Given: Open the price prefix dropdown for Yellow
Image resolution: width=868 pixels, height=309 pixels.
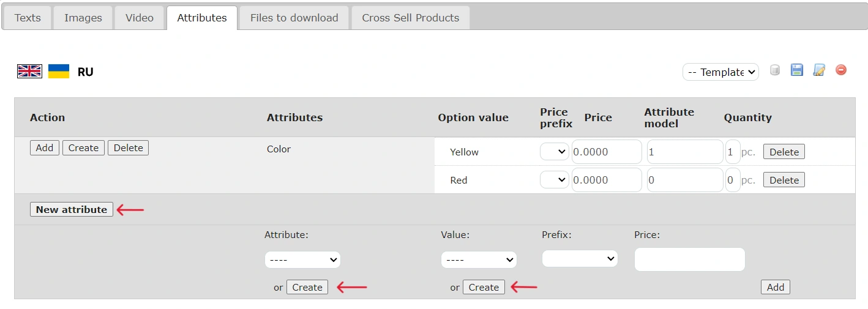Looking at the screenshot, I should [x=555, y=152].
